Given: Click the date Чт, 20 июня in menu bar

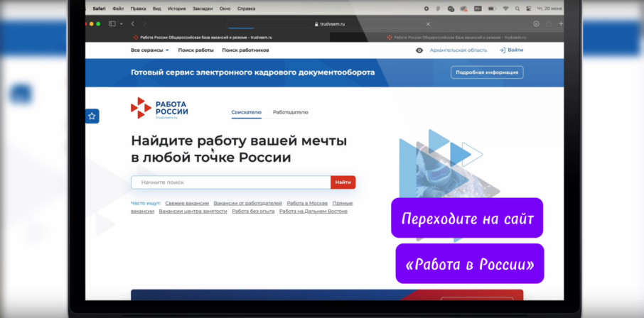Looking at the screenshot, I should click(x=550, y=9).
